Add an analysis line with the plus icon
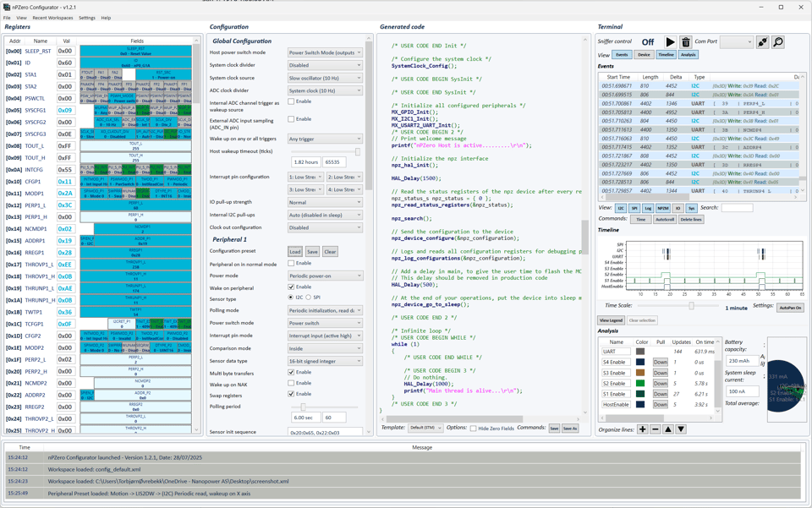 643,429
